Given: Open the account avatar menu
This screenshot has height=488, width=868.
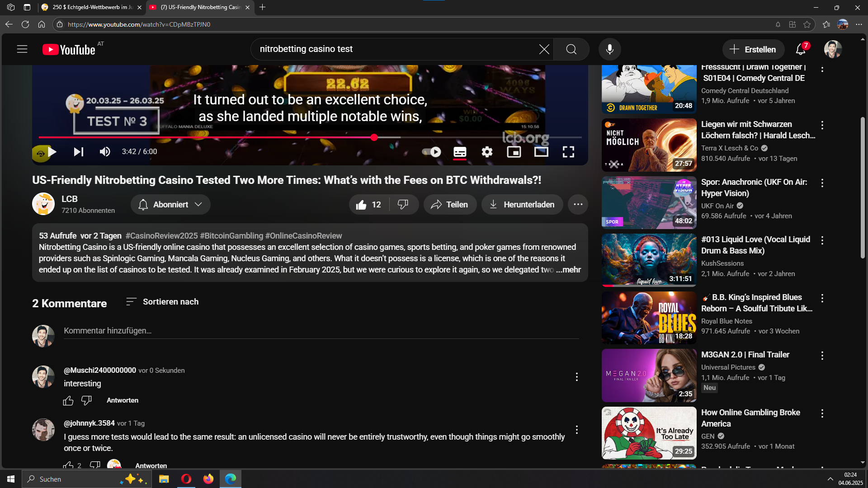Looking at the screenshot, I should pos(833,49).
